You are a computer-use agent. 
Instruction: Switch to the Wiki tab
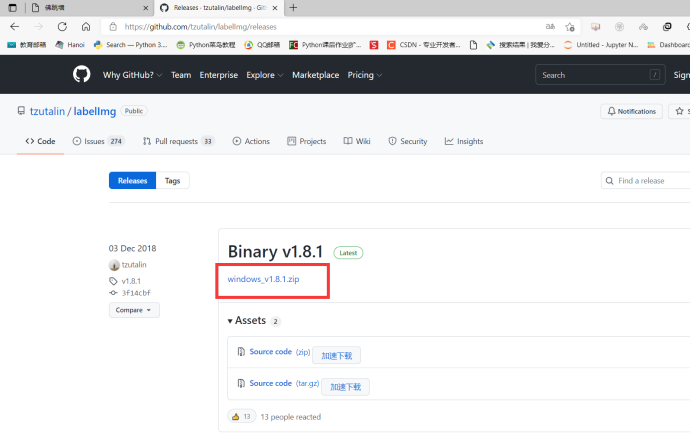point(357,141)
